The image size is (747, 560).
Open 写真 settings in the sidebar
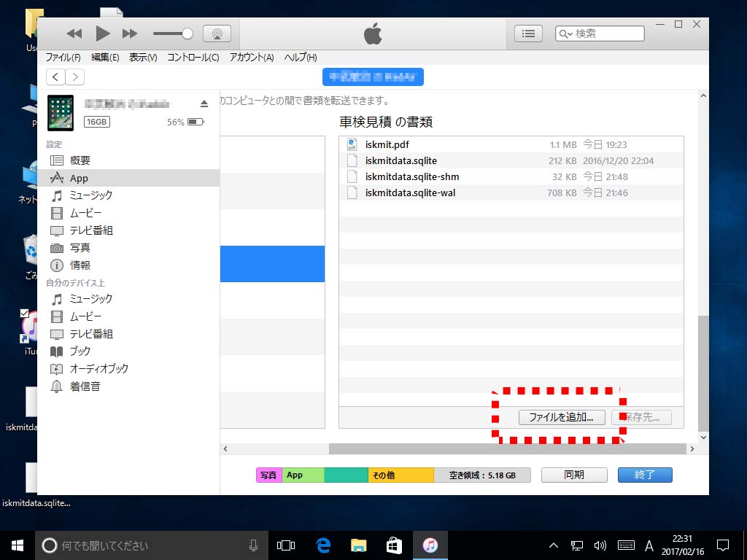80,248
